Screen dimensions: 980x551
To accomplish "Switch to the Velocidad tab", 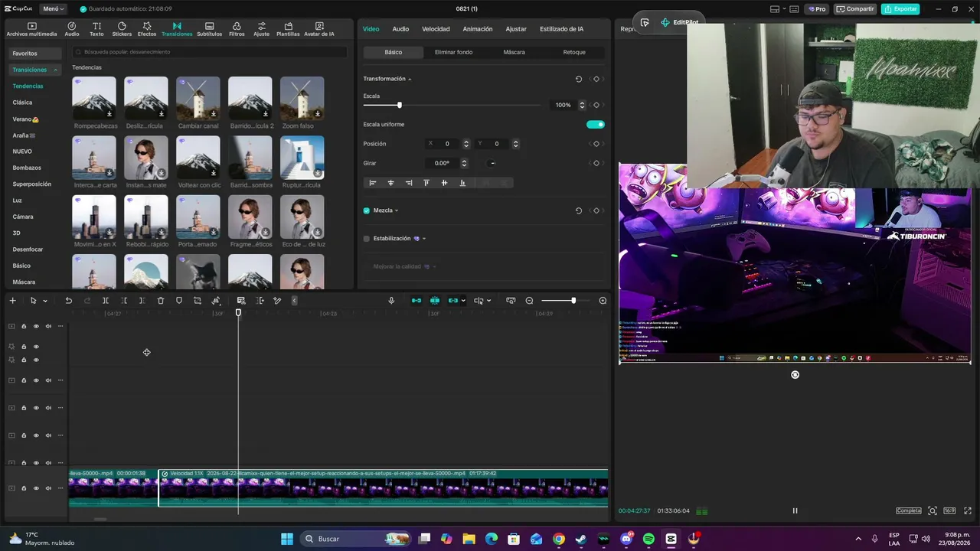I will click(x=436, y=29).
